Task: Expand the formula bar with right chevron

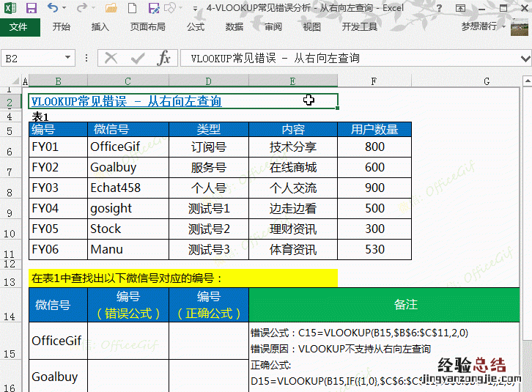Action: [x=525, y=58]
